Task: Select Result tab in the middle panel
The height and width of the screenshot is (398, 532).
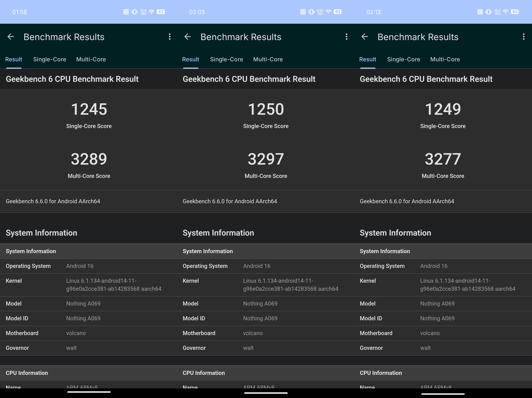Action: coord(191,59)
